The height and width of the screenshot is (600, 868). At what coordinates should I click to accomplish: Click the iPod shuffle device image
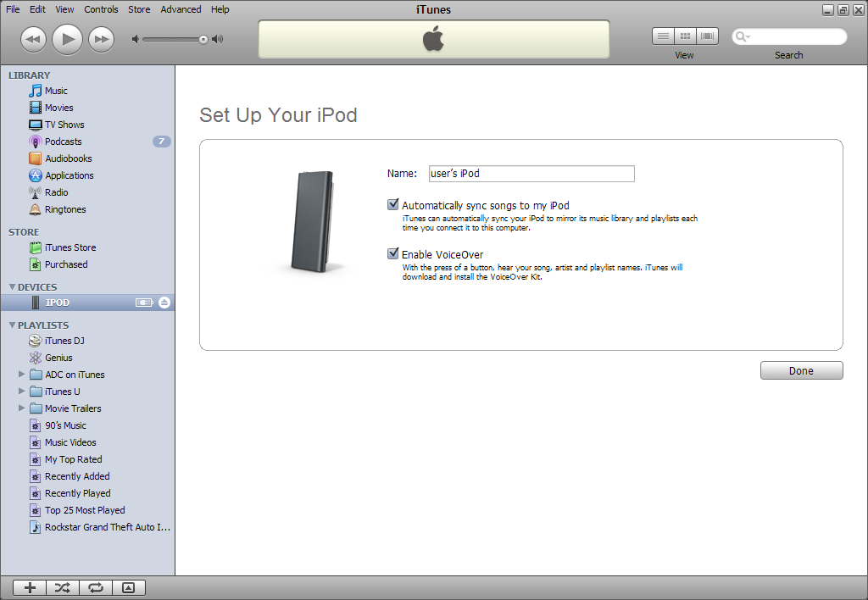point(314,222)
